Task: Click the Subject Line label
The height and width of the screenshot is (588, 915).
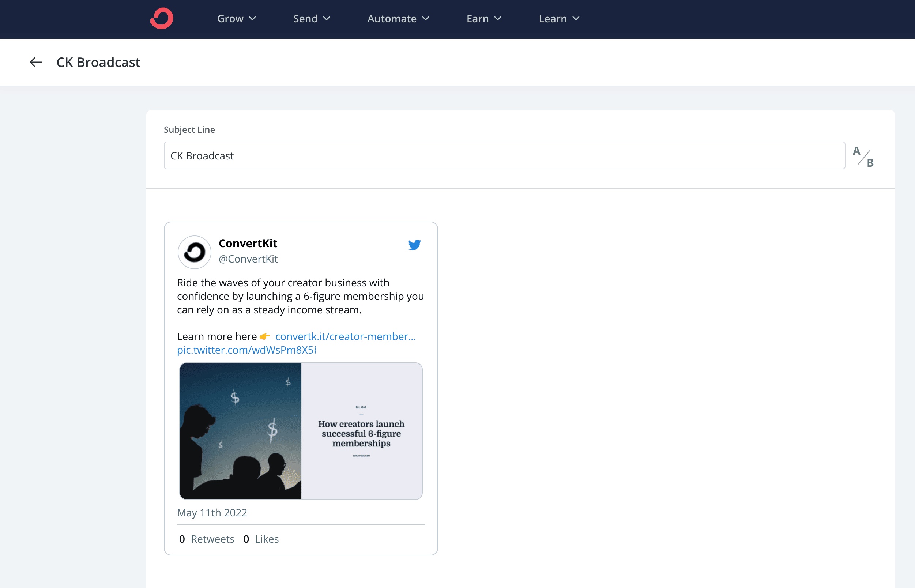Action: (x=189, y=129)
